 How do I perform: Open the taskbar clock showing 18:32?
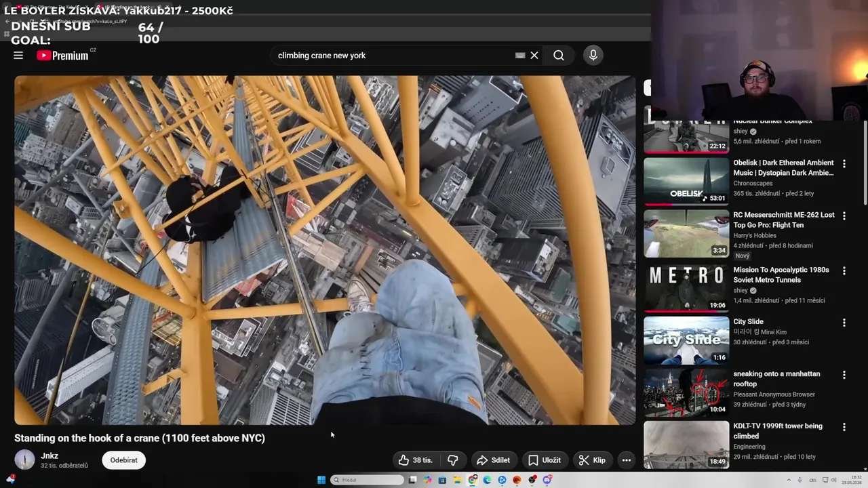[x=852, y=480]
